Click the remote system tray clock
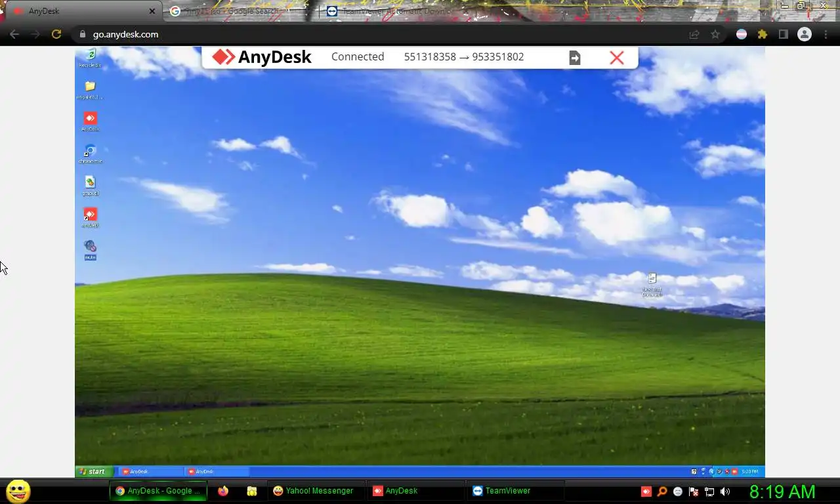Screen dimensions: 840x504 click(x=749, y=471)
